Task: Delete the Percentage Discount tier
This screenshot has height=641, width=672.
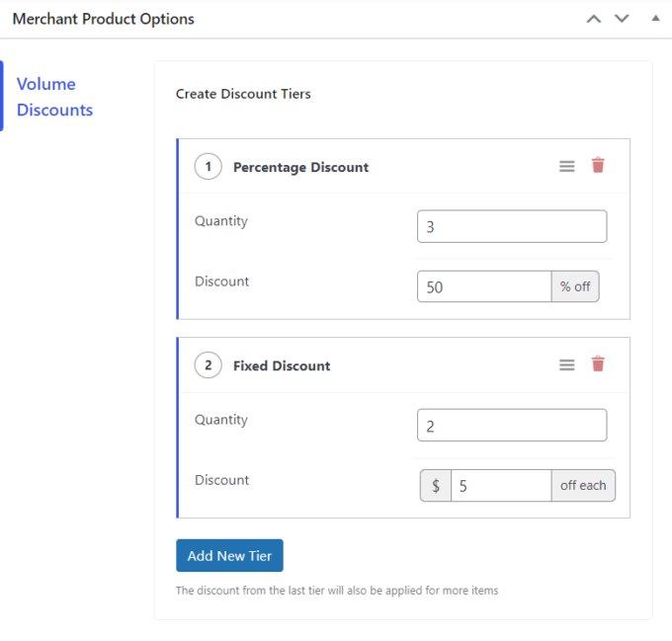Action: [x=598, y=165]
